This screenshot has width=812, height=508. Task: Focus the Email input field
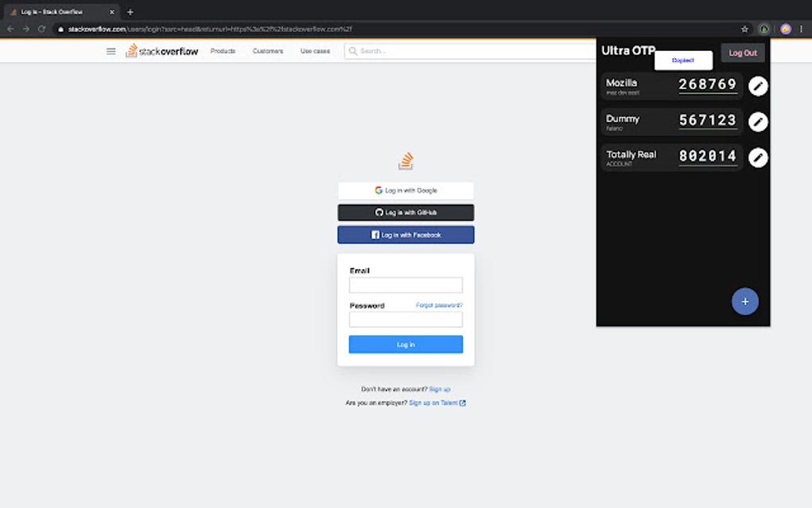[406, 285]
